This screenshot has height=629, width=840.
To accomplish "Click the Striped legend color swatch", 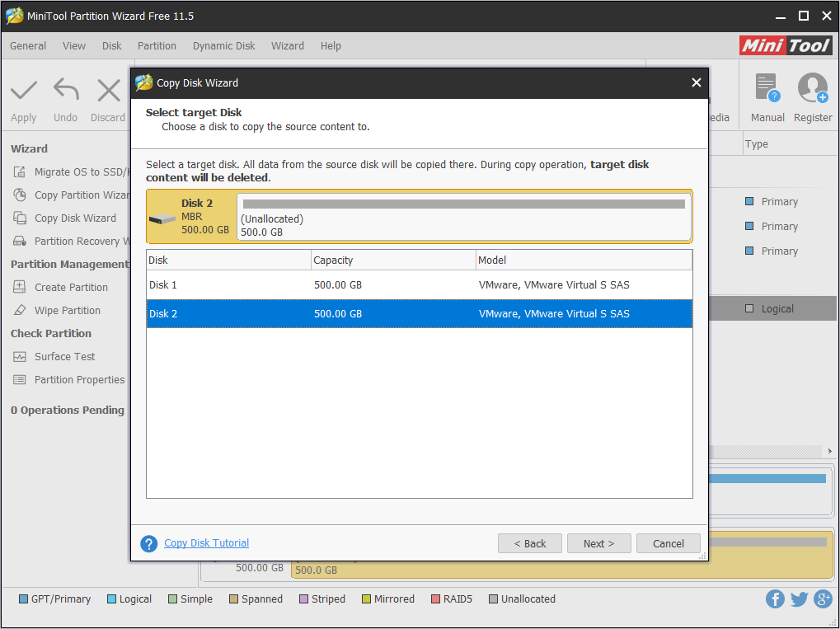I will tap(303, 599).
